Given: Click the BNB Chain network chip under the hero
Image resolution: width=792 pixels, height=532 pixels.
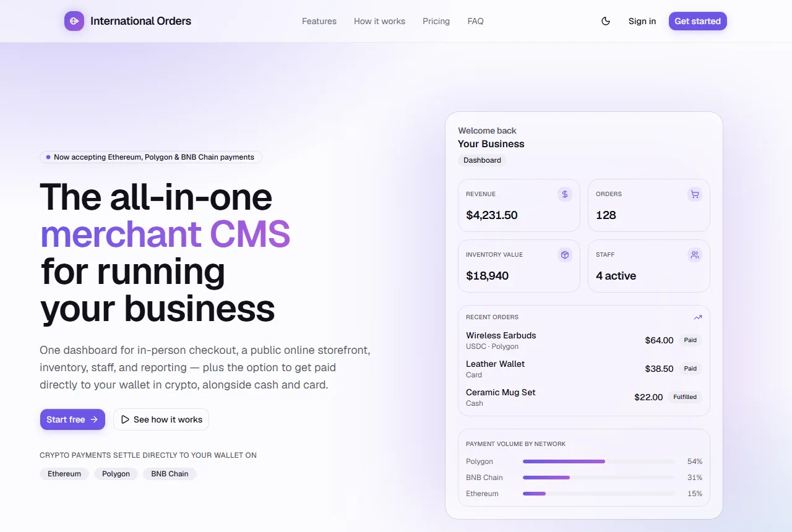Looking at the screenshot, I should pos(170,474).
